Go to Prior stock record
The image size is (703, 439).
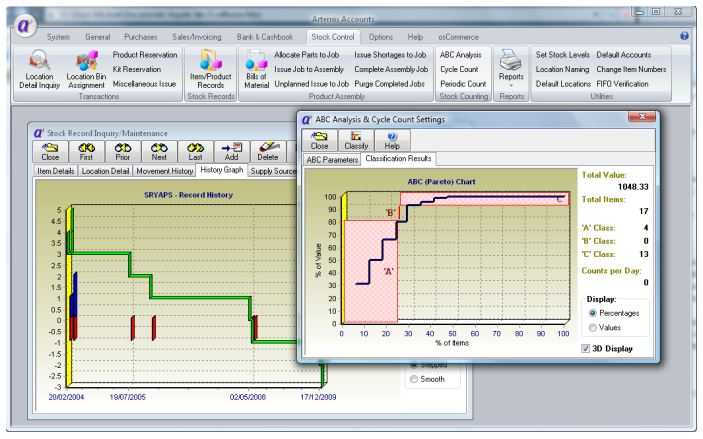tap(122, 152)
